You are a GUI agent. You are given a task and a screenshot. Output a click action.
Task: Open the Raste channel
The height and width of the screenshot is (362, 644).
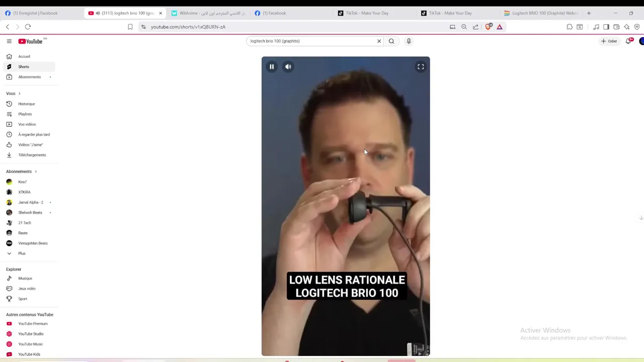(x=29, y=233)
